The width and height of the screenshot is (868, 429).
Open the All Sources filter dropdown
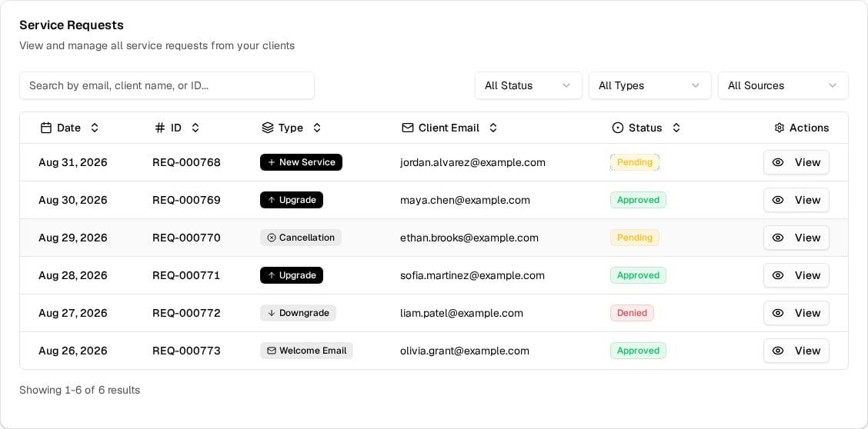(783, 85)
